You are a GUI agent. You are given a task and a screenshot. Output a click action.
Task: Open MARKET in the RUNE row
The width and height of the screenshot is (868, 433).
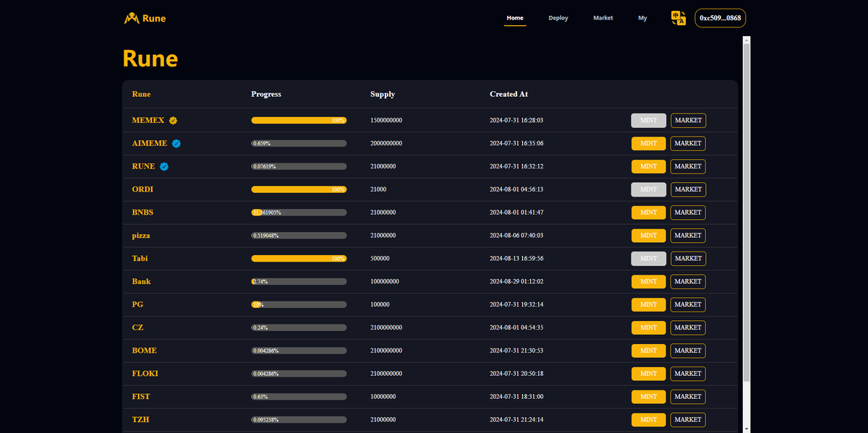pyautogui.click(x=688, y=166)
